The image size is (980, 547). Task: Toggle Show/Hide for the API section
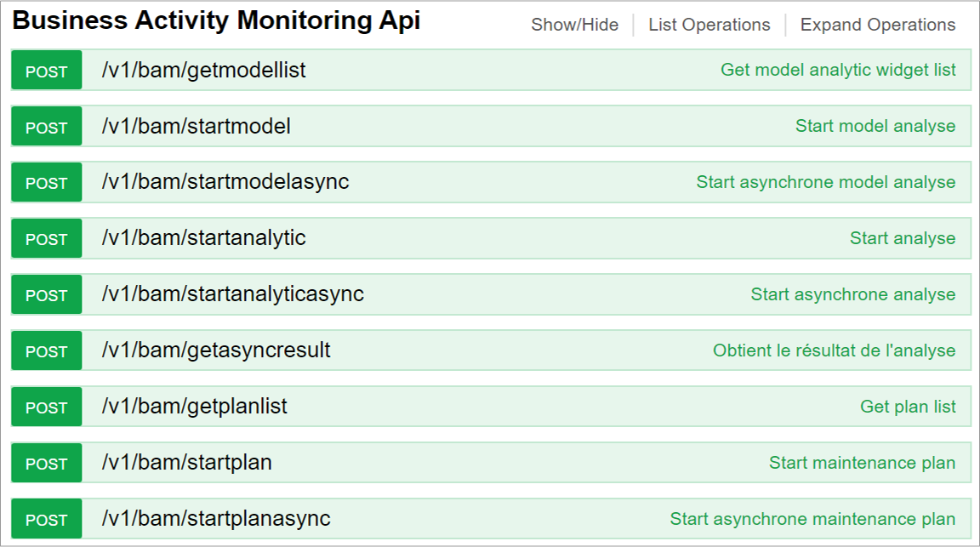(574, 26)
